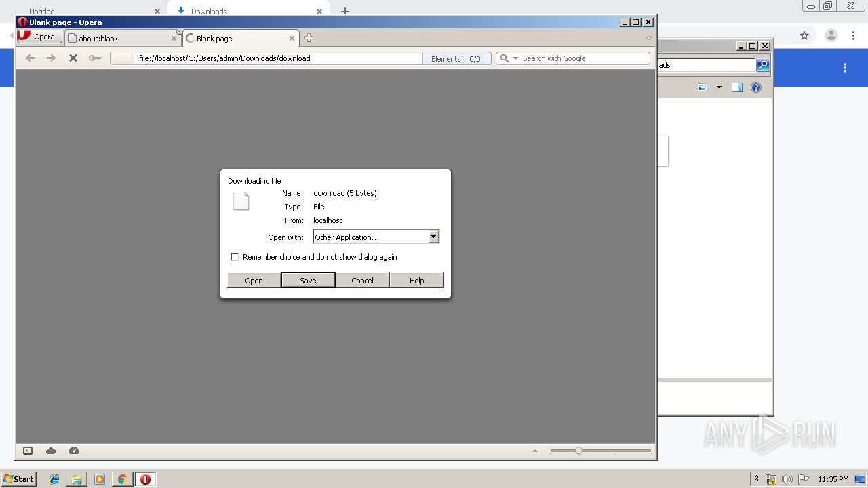868x488 pixels.
Task: Enable Remember choice checkbox
Action: [x=235, y=257]
